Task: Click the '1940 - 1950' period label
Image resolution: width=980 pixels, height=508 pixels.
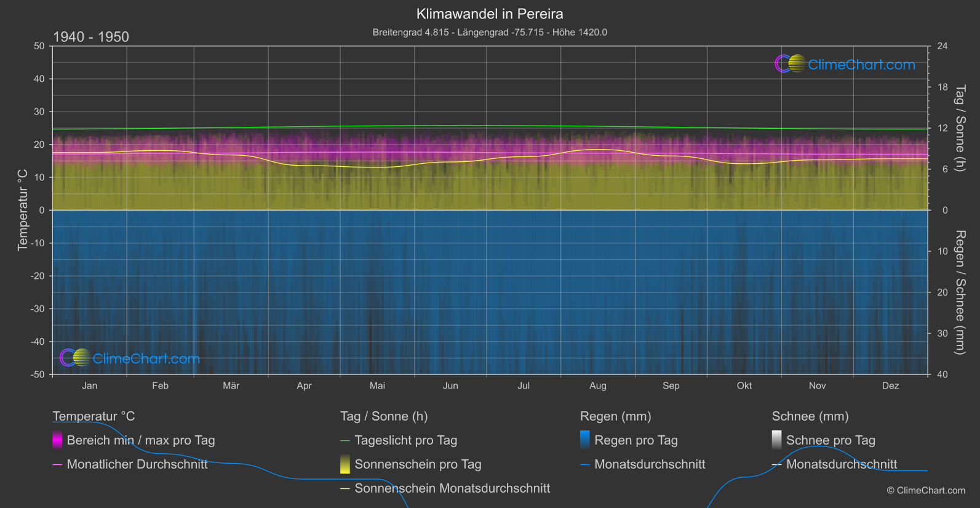Action: pyautogui.click(x=91, y=37)
